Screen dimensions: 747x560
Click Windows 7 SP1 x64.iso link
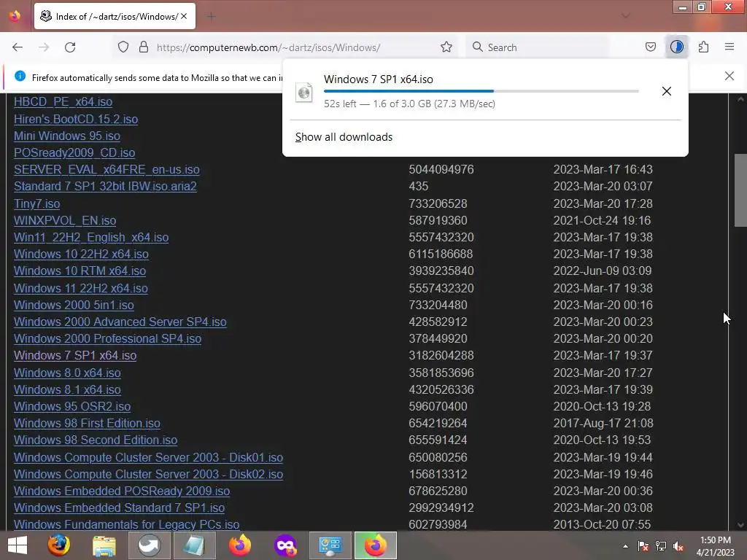[x=75, y=356]
